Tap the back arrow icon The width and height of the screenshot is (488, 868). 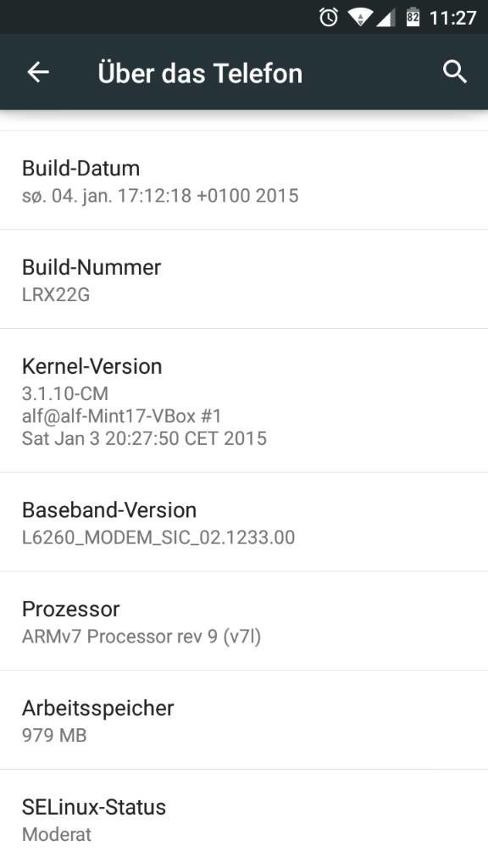(38, 72)
